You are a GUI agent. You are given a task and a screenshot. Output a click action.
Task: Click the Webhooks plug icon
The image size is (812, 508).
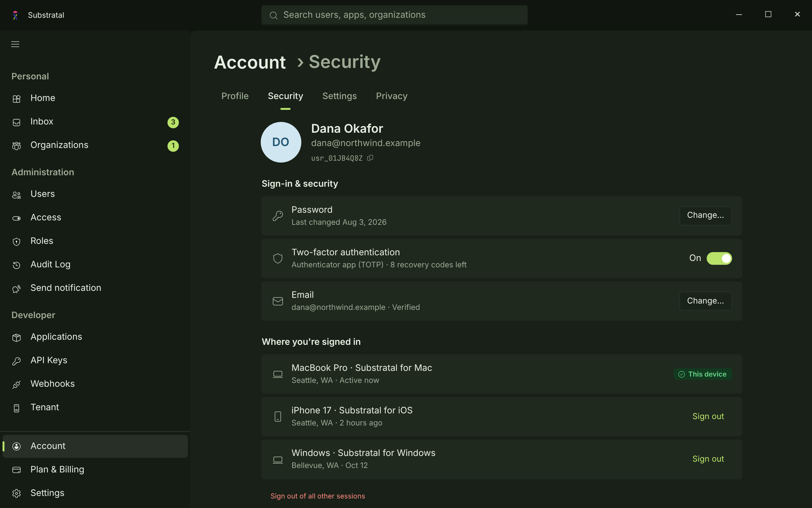point(16,385)
